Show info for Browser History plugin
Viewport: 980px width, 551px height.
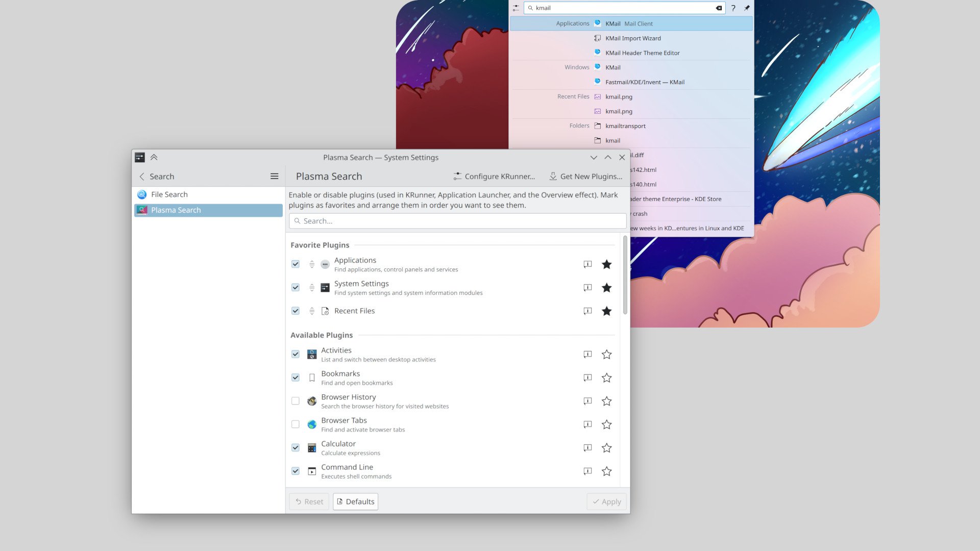pyautogui.click(x=587, y=402)
